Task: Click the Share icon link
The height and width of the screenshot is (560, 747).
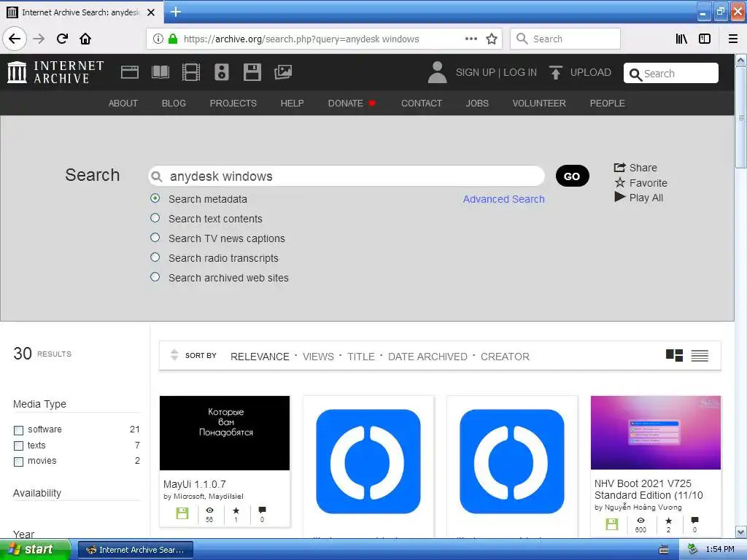Action: 635,168
